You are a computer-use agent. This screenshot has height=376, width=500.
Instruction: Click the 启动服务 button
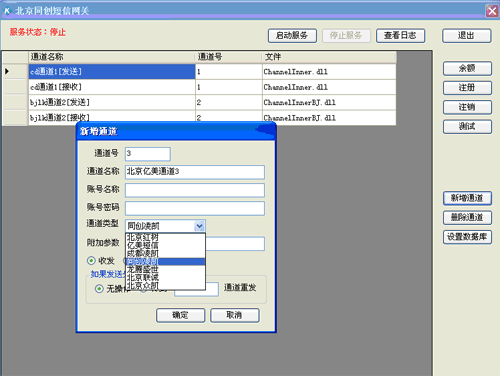click(x=292, y=35)
